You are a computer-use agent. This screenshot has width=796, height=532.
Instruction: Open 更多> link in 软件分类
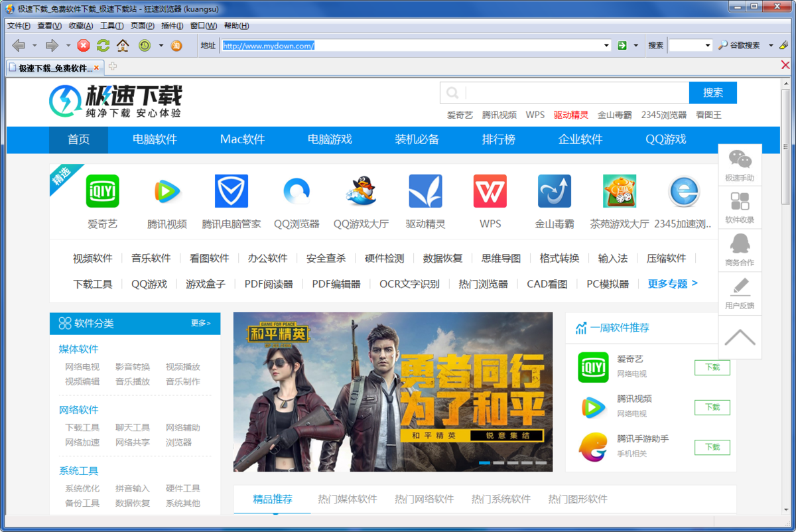click(201, 323)
